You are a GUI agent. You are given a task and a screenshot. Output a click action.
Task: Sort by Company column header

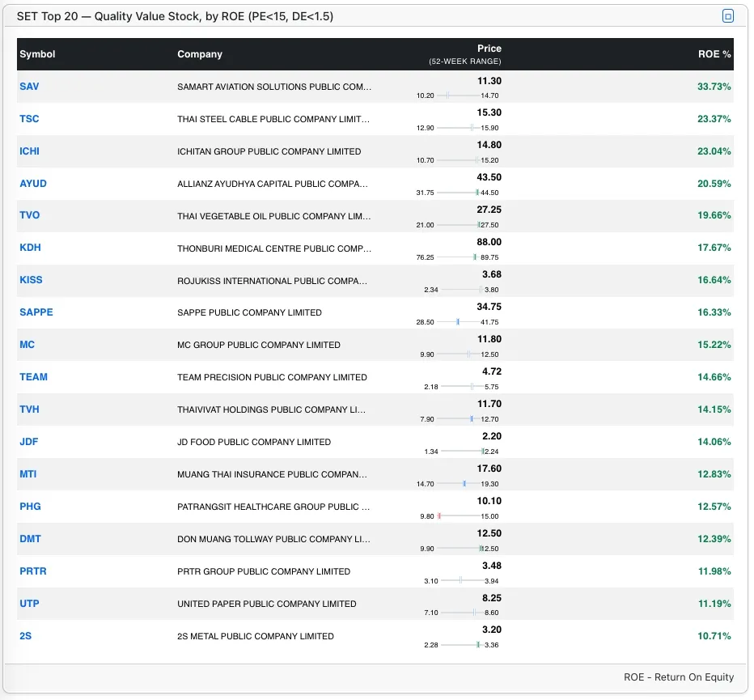(x=200, y=54)
